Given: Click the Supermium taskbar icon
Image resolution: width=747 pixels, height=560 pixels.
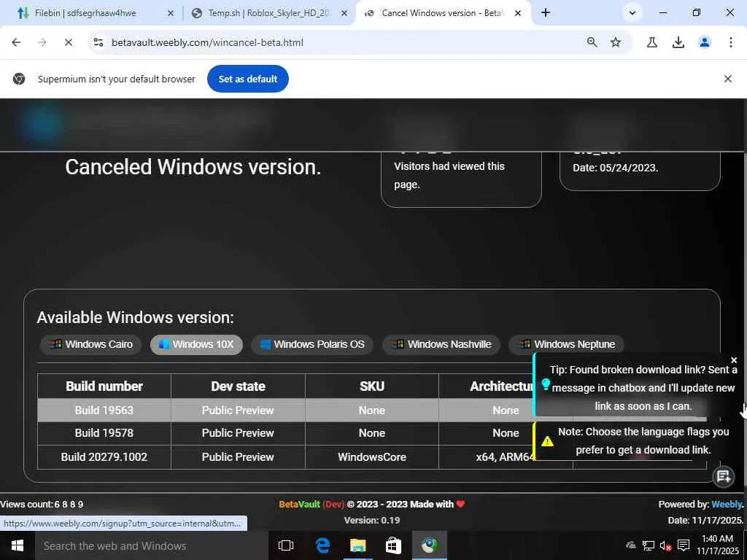Looking at the screenshot, I should click(x=429, y=545).
